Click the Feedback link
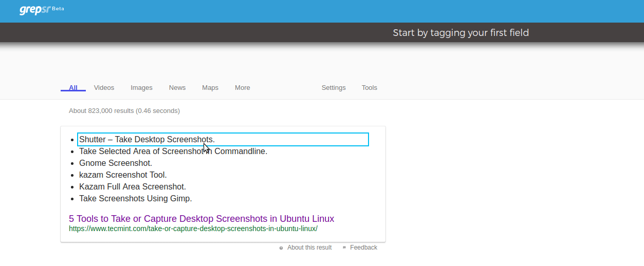This screenshot has width=644, height=266. pos(363,248)
